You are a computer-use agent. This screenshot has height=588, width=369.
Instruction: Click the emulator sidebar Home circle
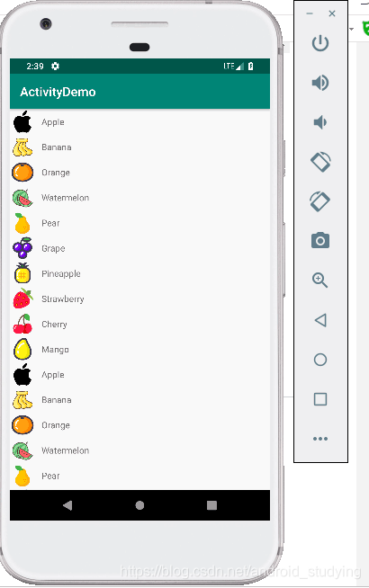[x=320, y=360]
